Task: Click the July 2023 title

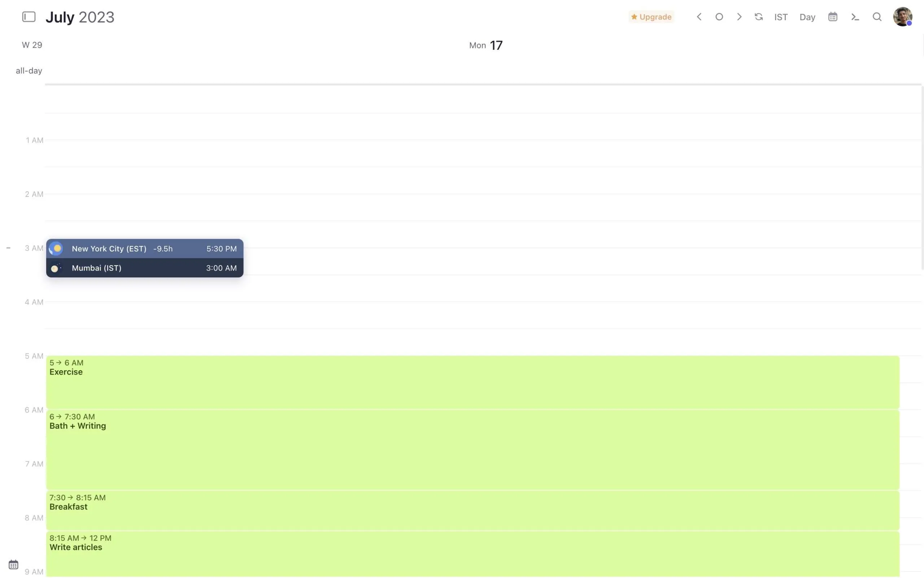Action: click(80, 17)
